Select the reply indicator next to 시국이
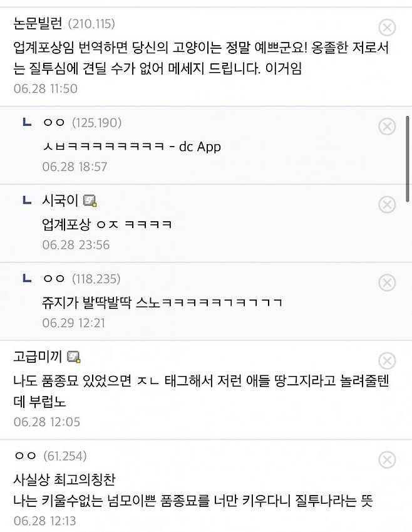412x532 pixels. pyautogui.click(x=26, y=201)
